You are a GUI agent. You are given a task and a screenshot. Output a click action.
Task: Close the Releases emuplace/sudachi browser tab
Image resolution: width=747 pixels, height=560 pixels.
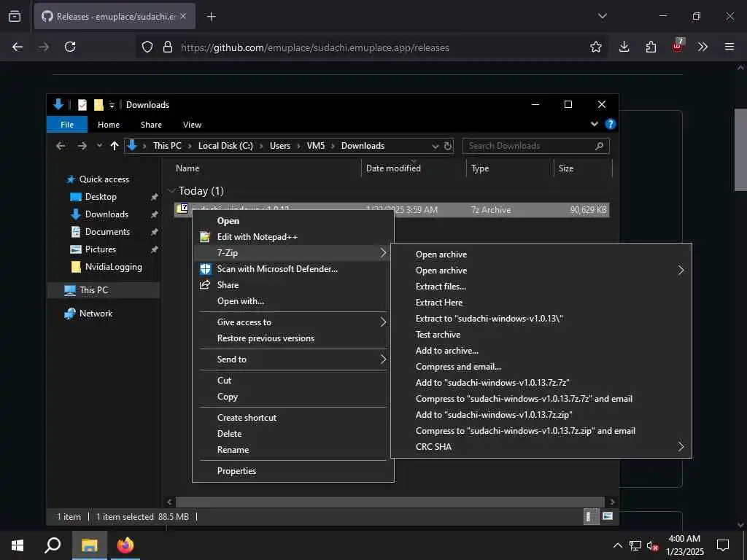click(x=183, y=16)
